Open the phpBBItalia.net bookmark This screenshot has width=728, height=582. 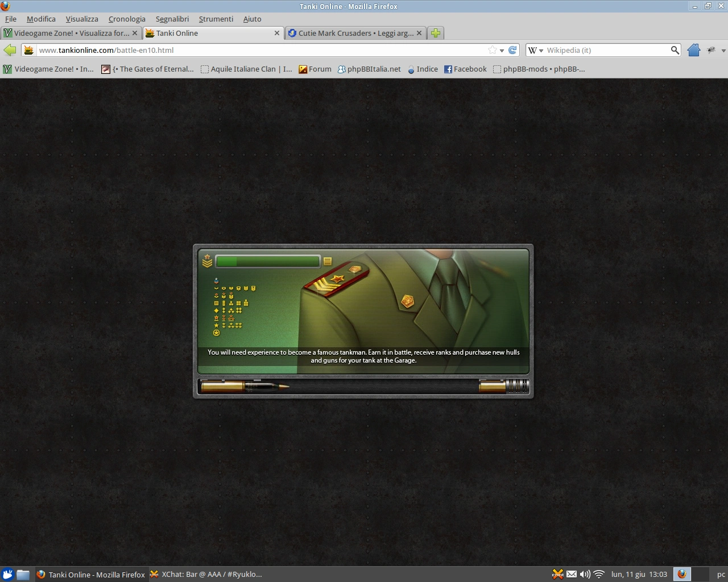(369, 69)
